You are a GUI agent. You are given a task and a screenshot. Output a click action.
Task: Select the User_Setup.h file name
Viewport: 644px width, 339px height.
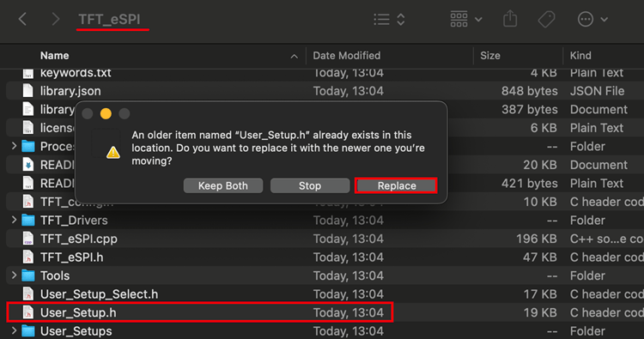78,312
